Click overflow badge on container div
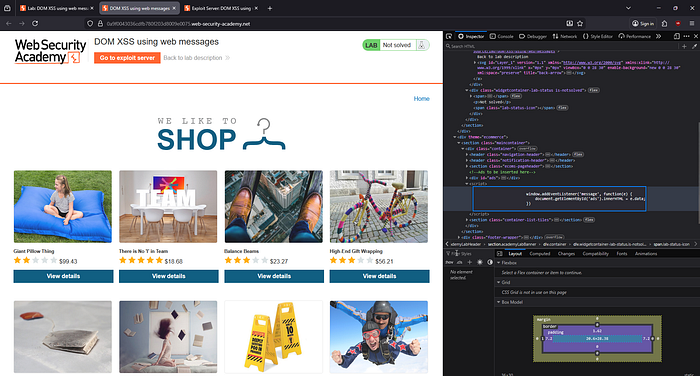Viewport: 700px width, 376px height. click(x=527, y=149)
